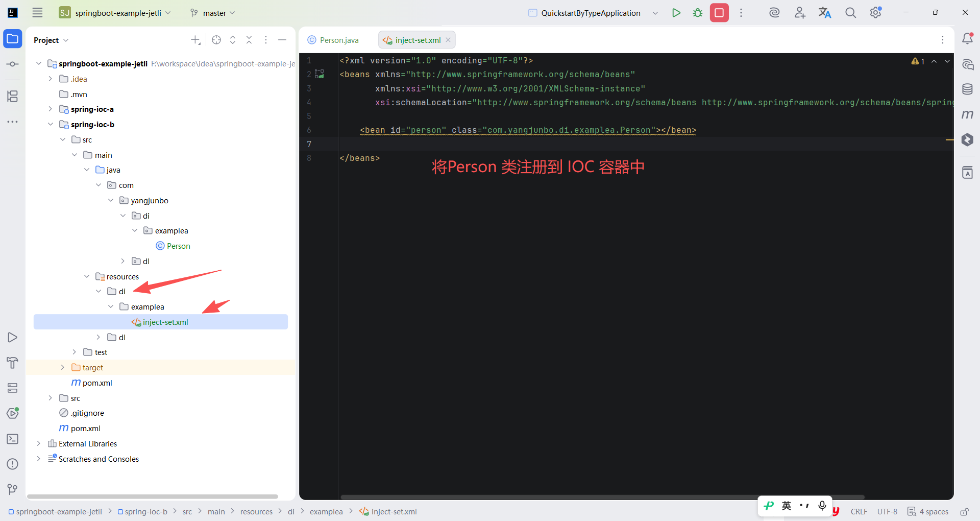Viewport: 980px width, 521px height.
Task: Open the Problems tool window
Action: coord(13,464)
